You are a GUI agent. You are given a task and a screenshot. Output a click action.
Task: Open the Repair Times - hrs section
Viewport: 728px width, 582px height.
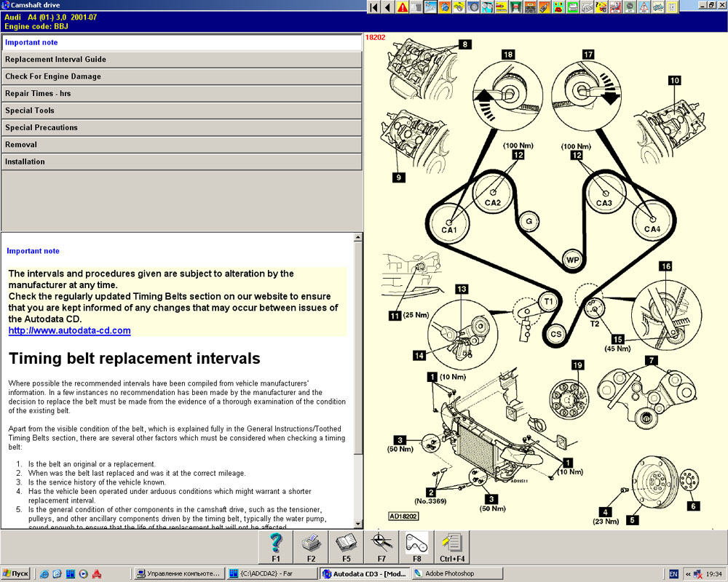pyautogui.click(x=181, y=94)
